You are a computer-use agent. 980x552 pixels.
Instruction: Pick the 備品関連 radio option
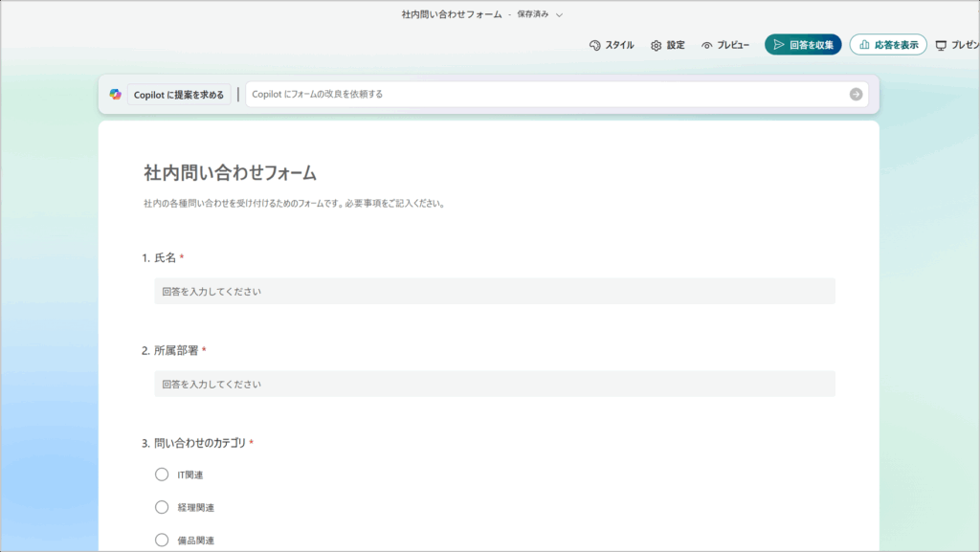point(162,540)
